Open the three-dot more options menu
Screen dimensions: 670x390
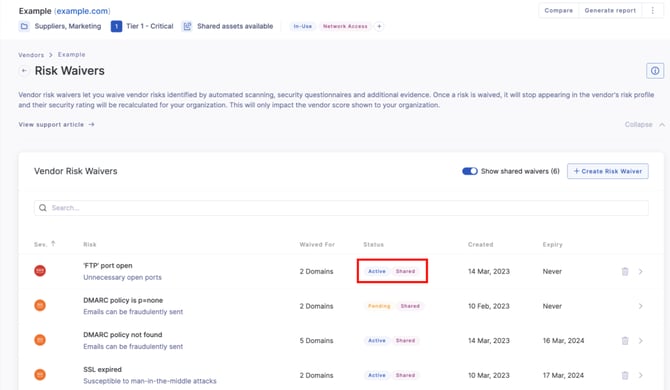click(x=652, y=11)
